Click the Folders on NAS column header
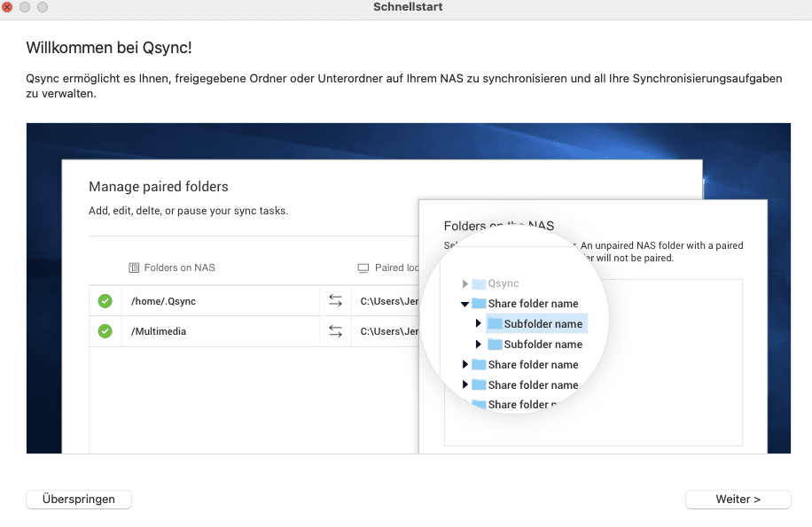The height and width of the screenshot is (527, 812). (x=179, y=267)
